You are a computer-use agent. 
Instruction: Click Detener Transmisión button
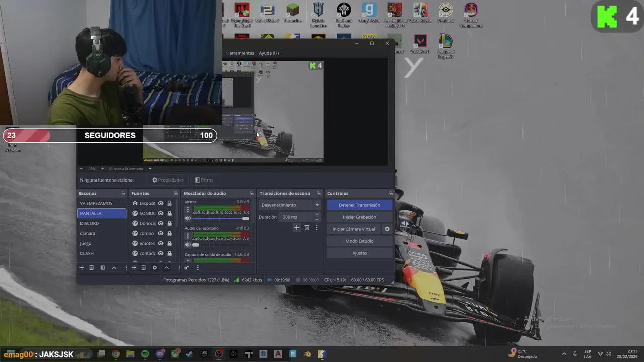(359, 205)
